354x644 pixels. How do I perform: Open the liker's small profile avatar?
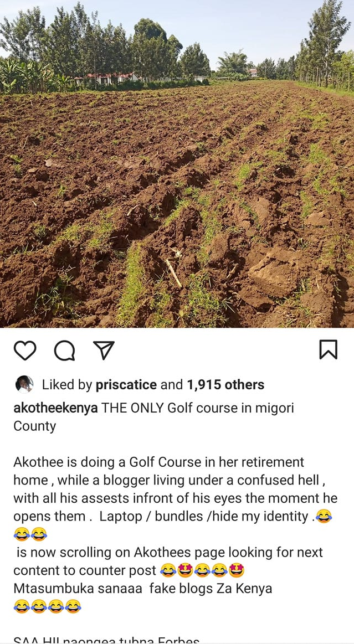point(24,384)
